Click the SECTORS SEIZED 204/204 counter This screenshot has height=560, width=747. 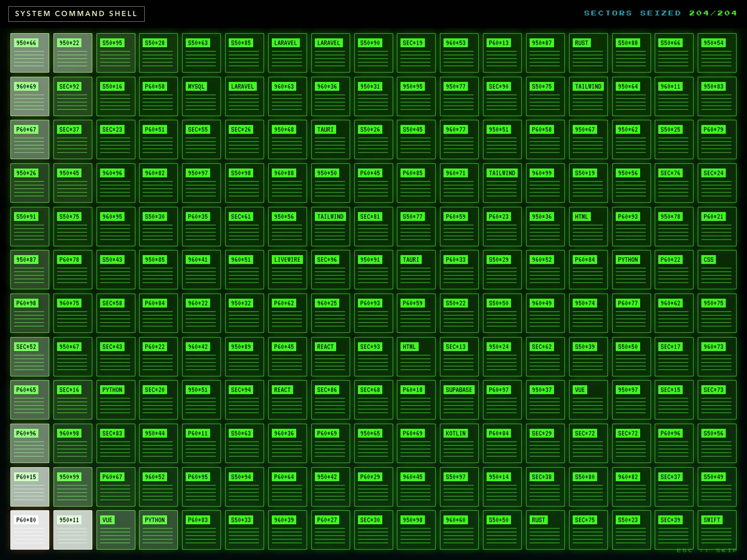(660, 13)
